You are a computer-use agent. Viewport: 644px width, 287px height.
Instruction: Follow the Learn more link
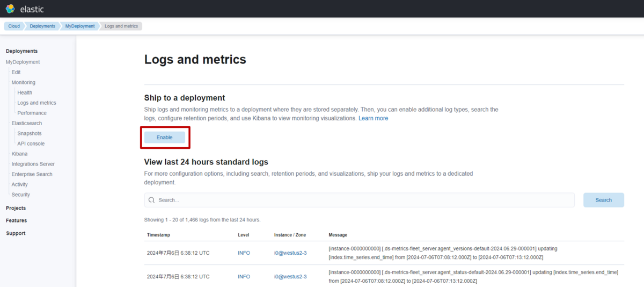tap(374, 118)
